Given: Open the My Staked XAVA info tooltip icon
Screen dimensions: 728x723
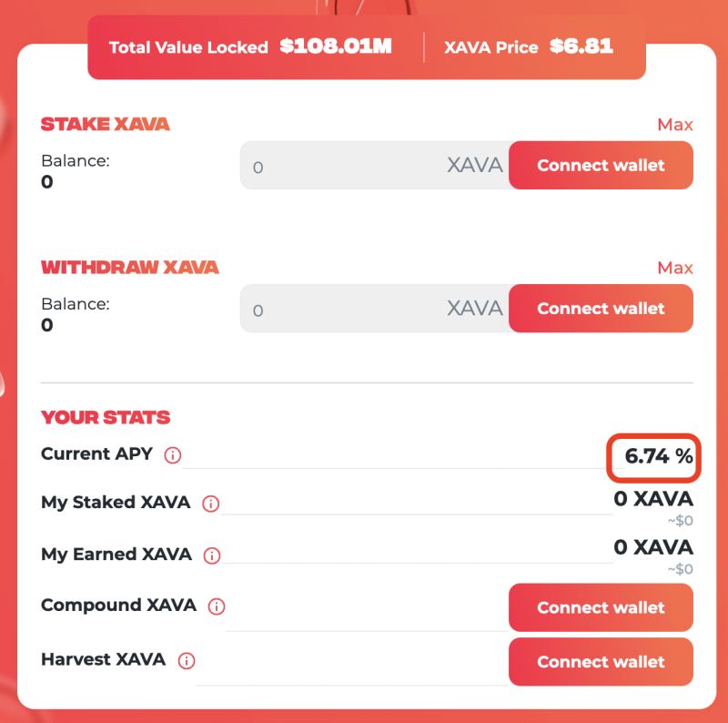Looking at the screenshot, I should click(211, 504).
